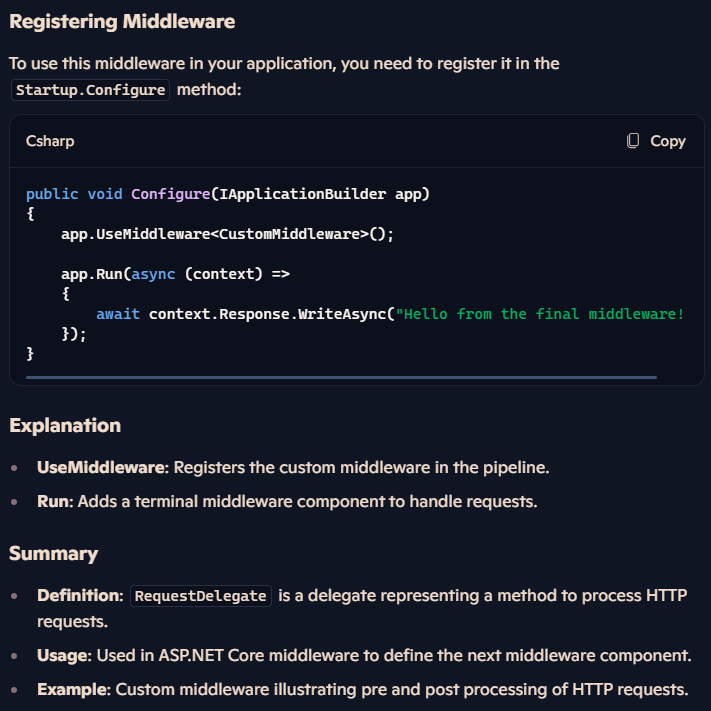Click the await keyword in code
Viewport: 711px width, 711px height.
[118, 314]
